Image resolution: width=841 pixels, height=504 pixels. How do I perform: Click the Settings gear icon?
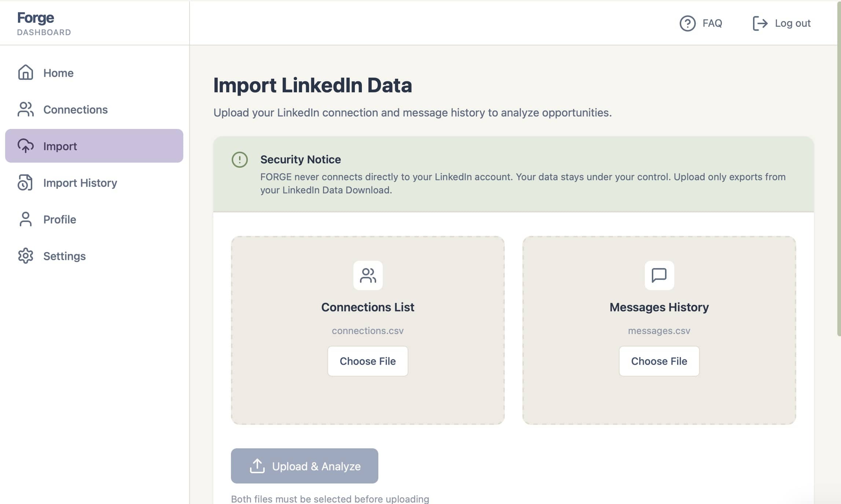click(25, 256)
